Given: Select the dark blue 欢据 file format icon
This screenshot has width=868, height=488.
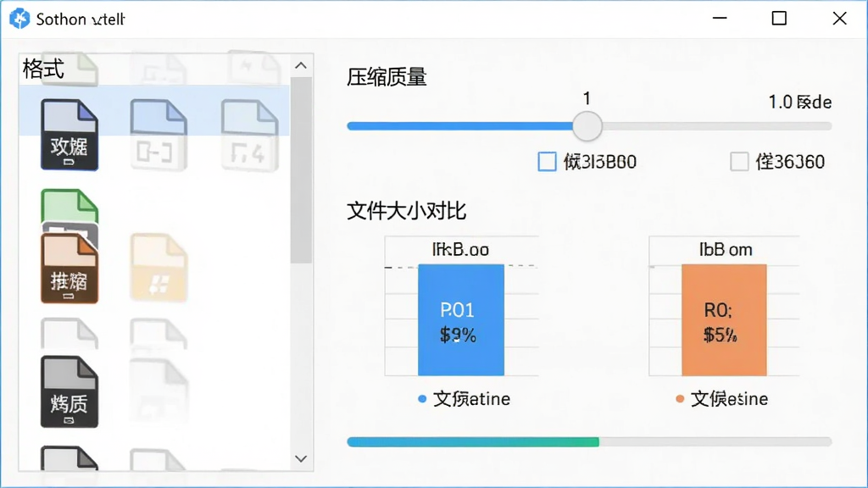Looking at the screenshot, I should 70,135.
